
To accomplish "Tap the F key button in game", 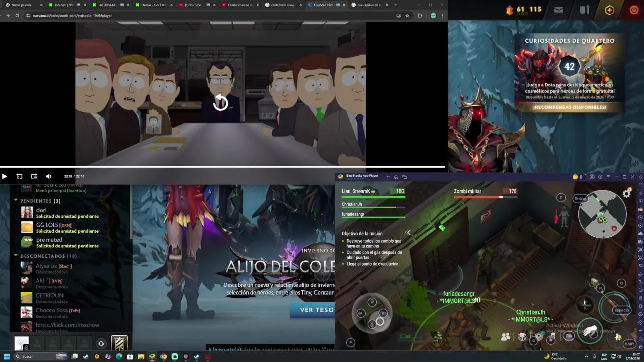I will (351, 343).
